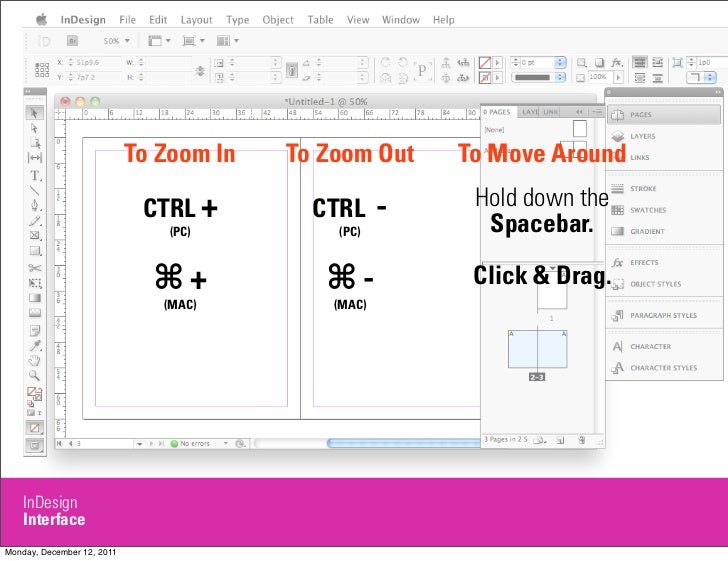The image size is (728, 561).
Task: Open the Object menu
Action: click(x=278, y=20)
